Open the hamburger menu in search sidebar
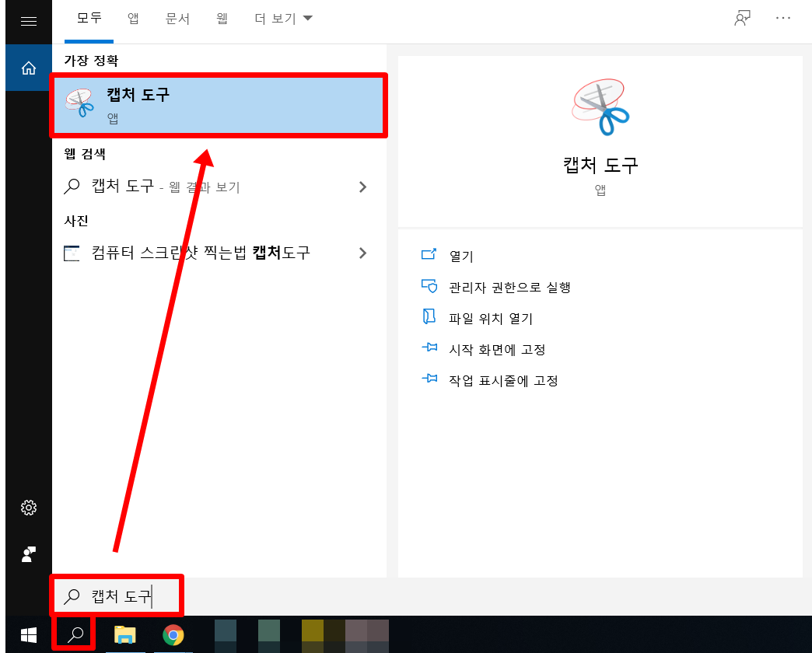812x653 pixels. coord(29,21)
